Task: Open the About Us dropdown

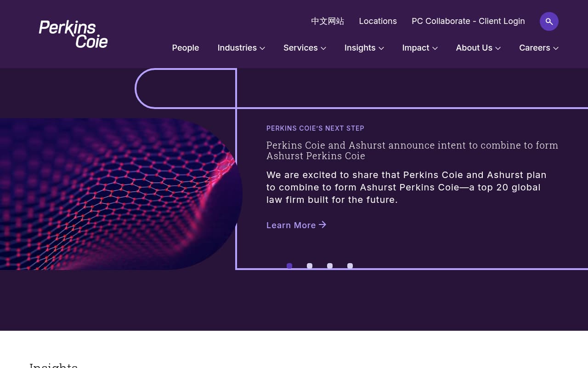Action: pos(478,48)
